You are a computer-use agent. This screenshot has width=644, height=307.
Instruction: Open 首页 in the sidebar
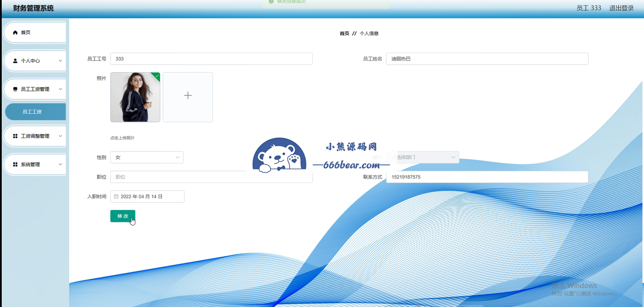point(35,32)
